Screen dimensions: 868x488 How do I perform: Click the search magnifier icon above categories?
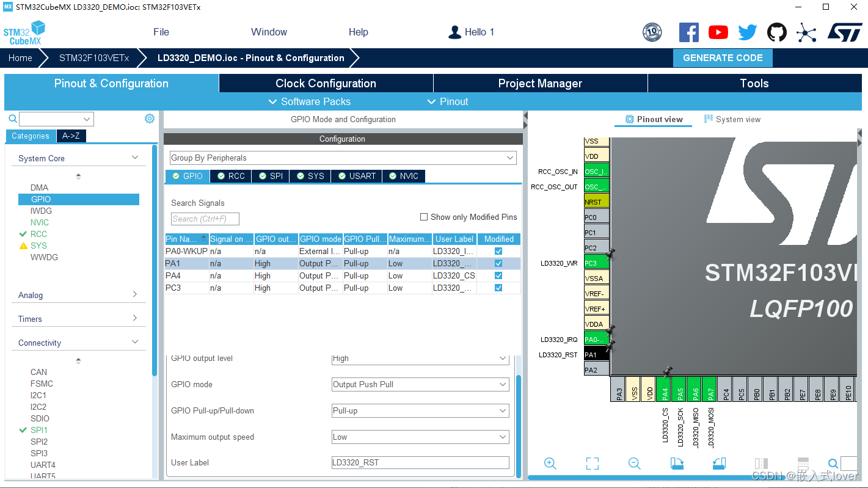click(x=12, y=118)
